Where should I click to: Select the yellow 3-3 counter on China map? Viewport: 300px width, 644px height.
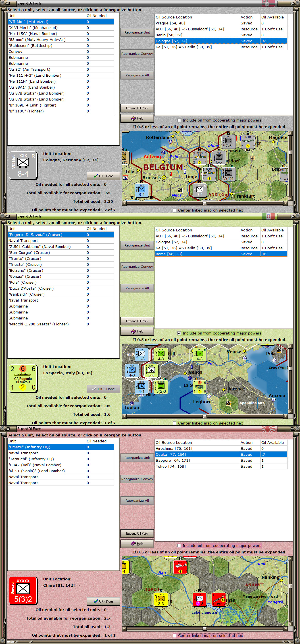161,599
